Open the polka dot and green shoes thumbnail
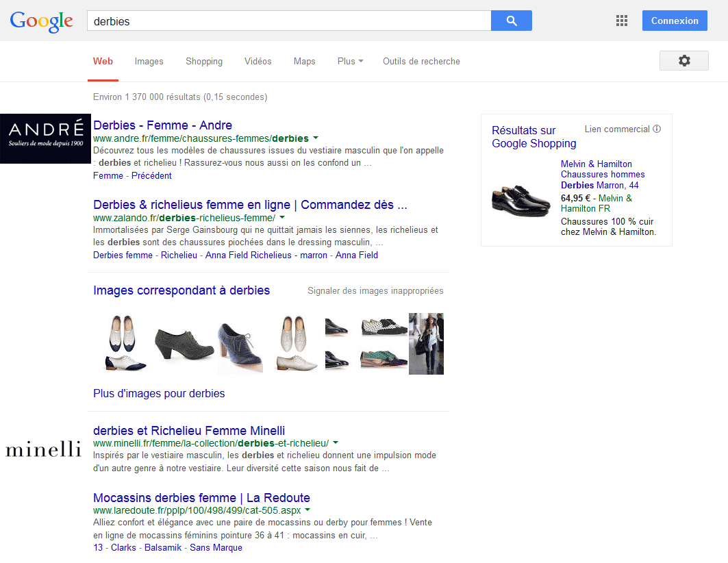Image resolution: width=728 pixels, height=563 pixels. 384,343
